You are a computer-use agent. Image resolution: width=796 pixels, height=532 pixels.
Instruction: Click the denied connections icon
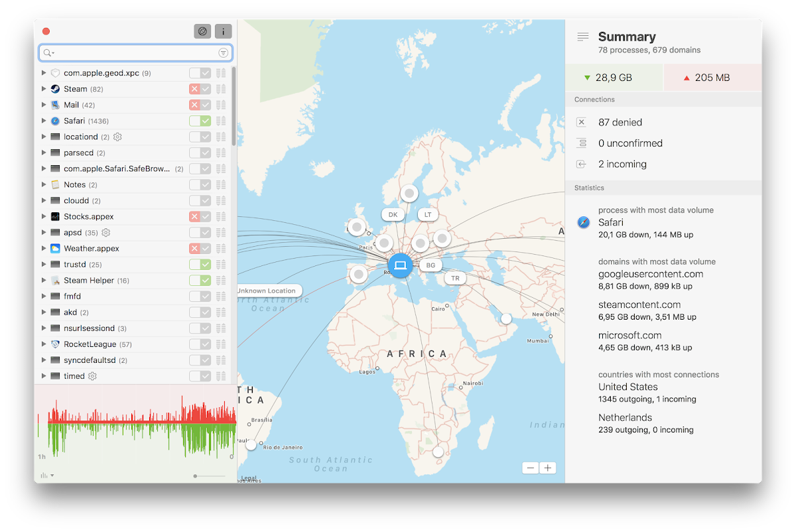coord(582,122)
